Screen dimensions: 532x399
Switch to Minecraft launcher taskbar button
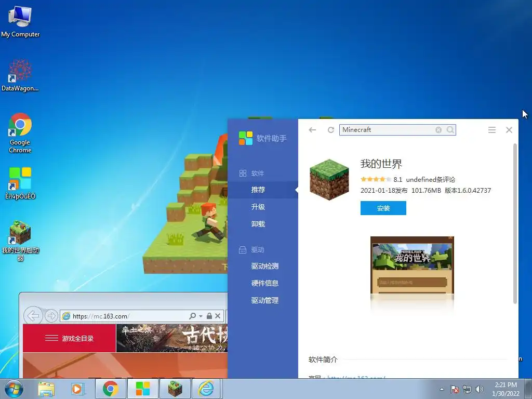(175, 389)
